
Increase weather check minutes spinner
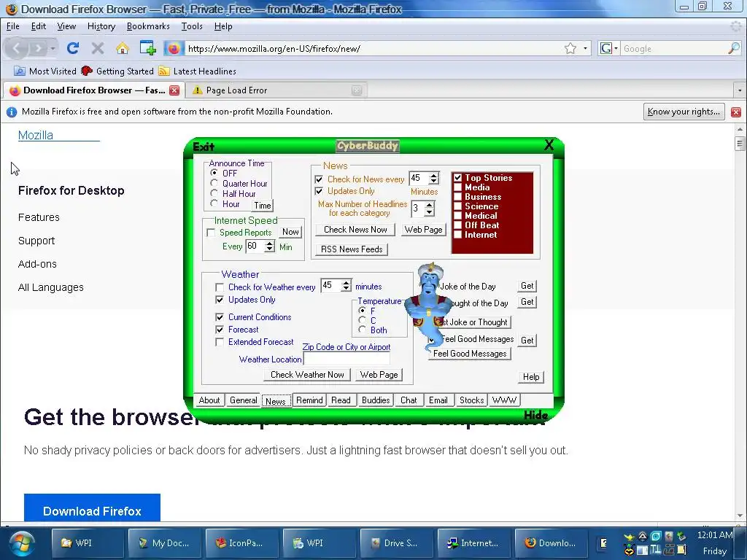[346, 282]
